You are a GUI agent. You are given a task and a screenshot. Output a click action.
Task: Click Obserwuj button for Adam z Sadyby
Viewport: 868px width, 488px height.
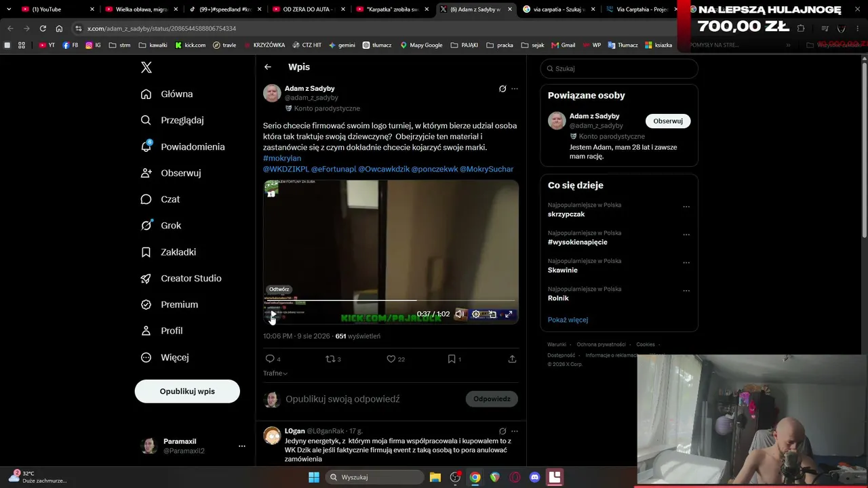[668, 121]
